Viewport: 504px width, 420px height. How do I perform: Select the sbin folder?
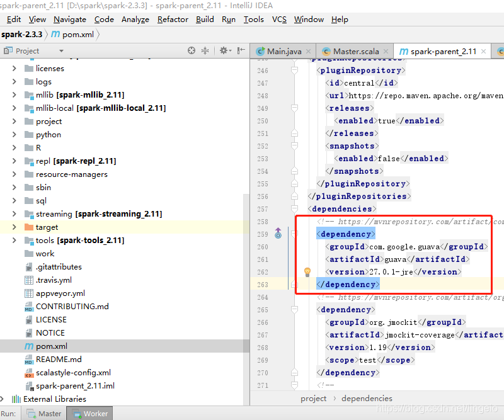pyautogui.click(x=43, y=188)
